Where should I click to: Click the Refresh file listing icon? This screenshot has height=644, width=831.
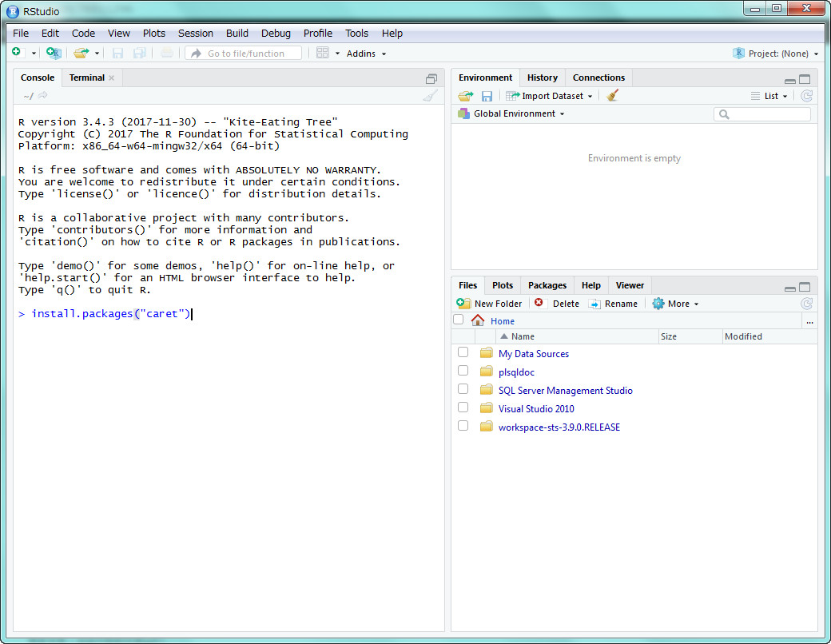(806, 304)
